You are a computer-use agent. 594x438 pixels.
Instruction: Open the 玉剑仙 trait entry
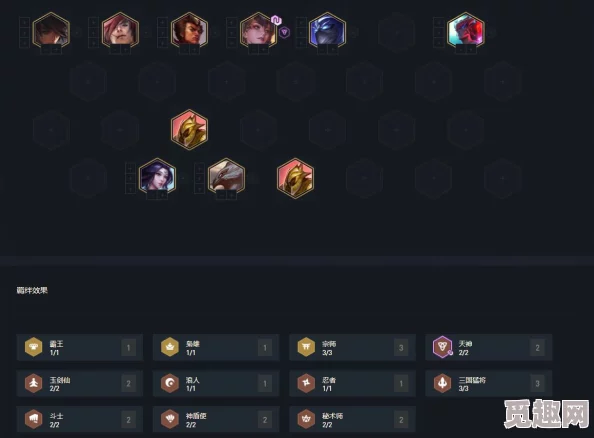tap(80, 383)
